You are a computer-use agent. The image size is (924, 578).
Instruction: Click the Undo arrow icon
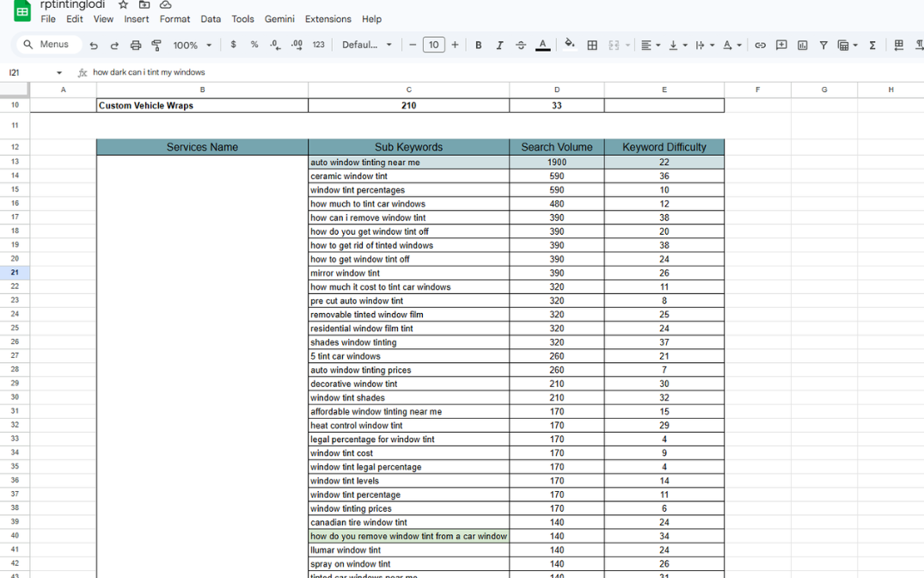point(94,46)
